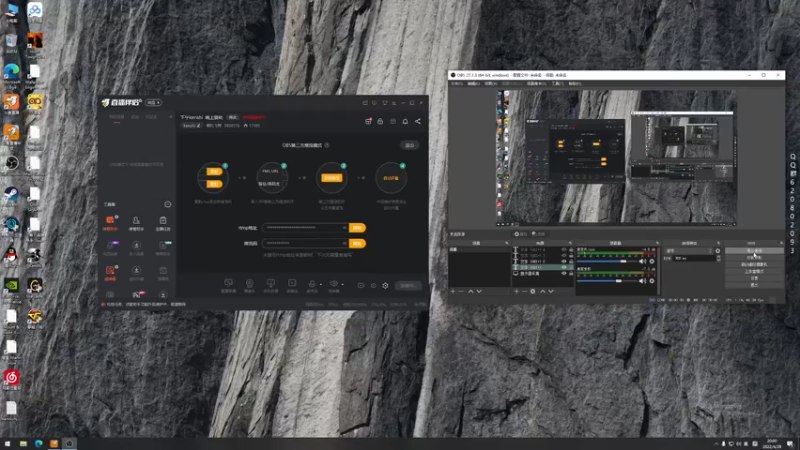
Task: Open the red edit tool in toolbox third row
Action: (x=110, y=270)
